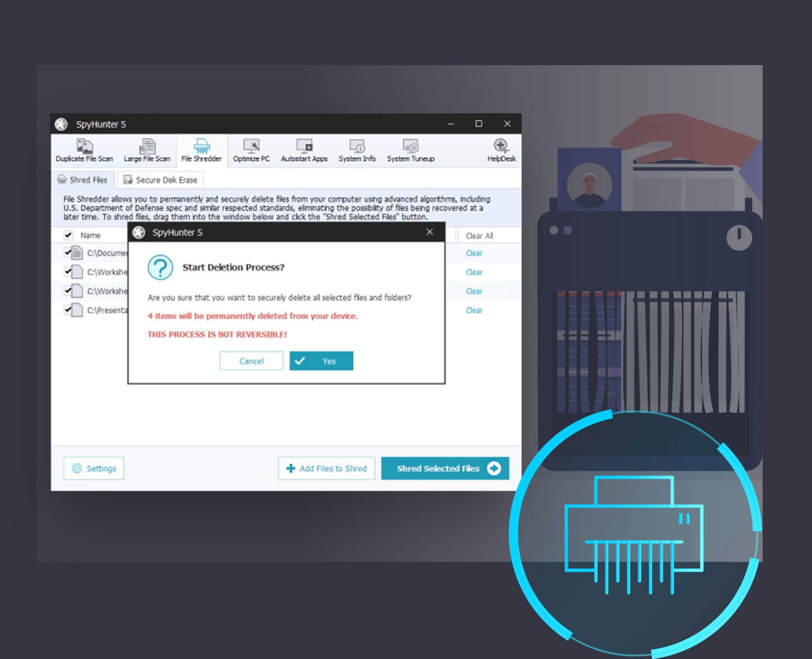
Task: Launch Optimize PC from the toolbar
Action: [250, 149]
